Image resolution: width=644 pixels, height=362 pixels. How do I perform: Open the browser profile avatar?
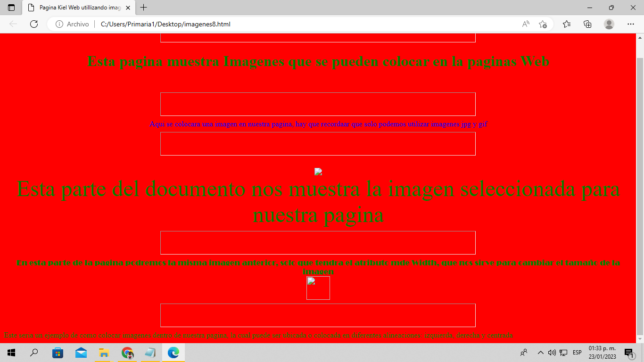pyautogui.click(x=609, y=24)
